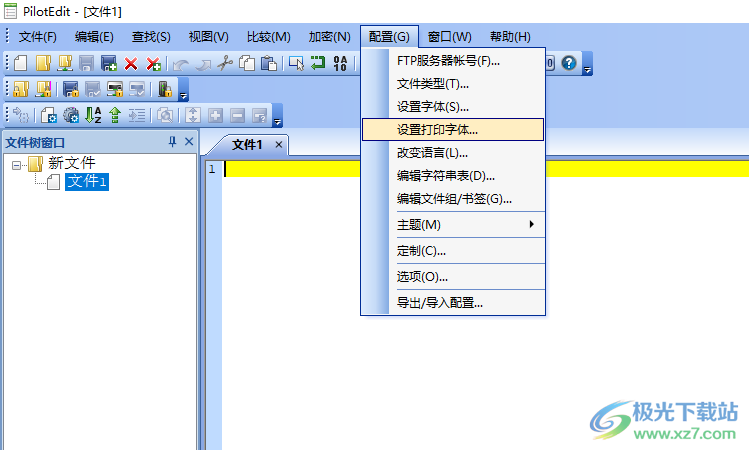
Task: Click the vertical expand-collapse arrows icon
Action: click(x=193, y=115)
